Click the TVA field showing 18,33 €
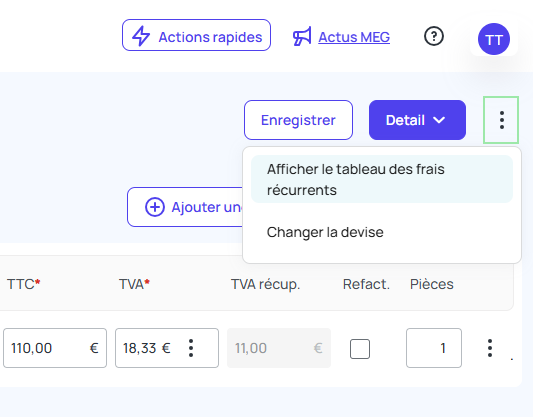 pyautogui.click(x=167, y=348)
